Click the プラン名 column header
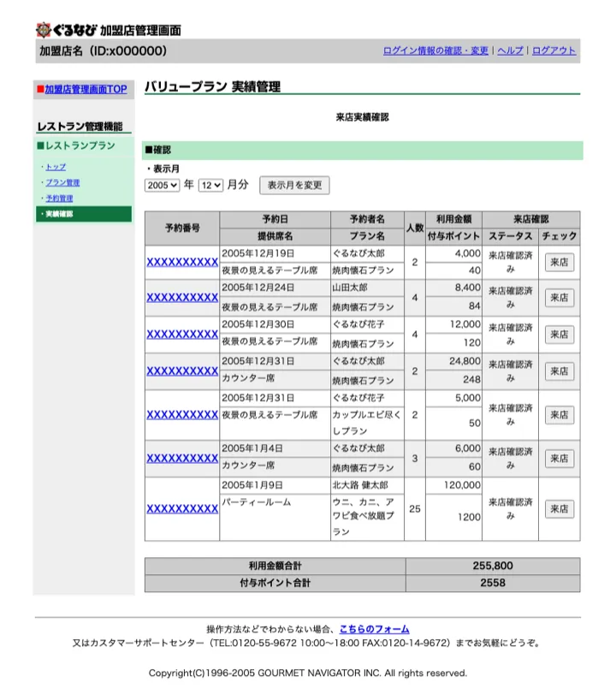The height and width of the screenshot is (700, 616). tap(367, 236)
